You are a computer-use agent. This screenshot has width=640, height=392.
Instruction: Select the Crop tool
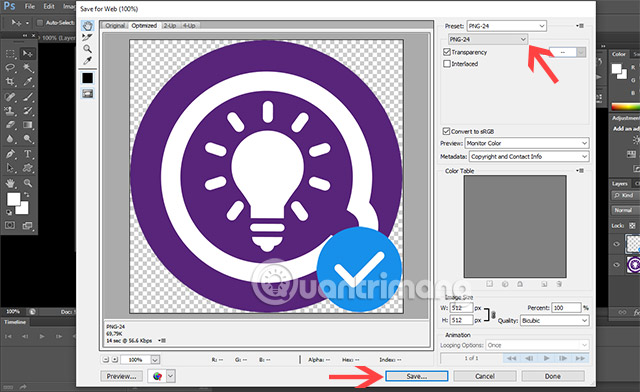click(11, 81)
